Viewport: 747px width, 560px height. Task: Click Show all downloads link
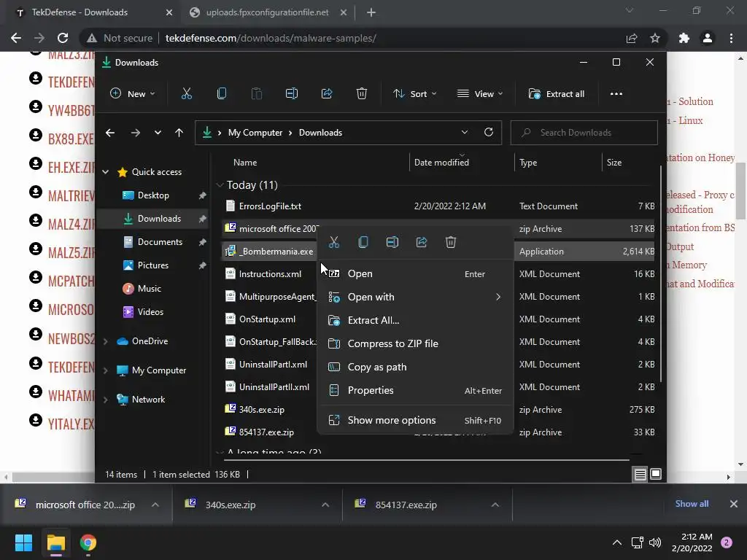click(x=692, y=504)
